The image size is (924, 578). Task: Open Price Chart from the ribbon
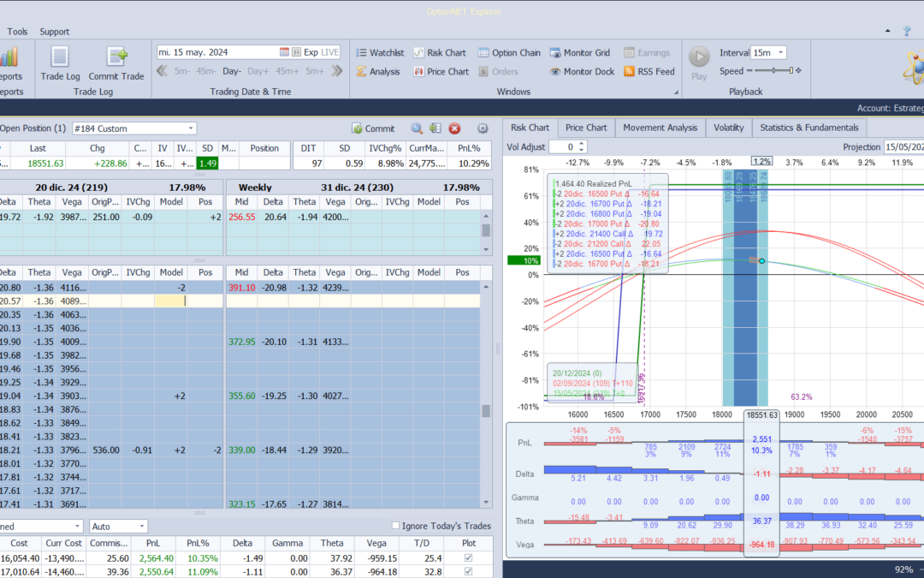click(x=441, y=71)
